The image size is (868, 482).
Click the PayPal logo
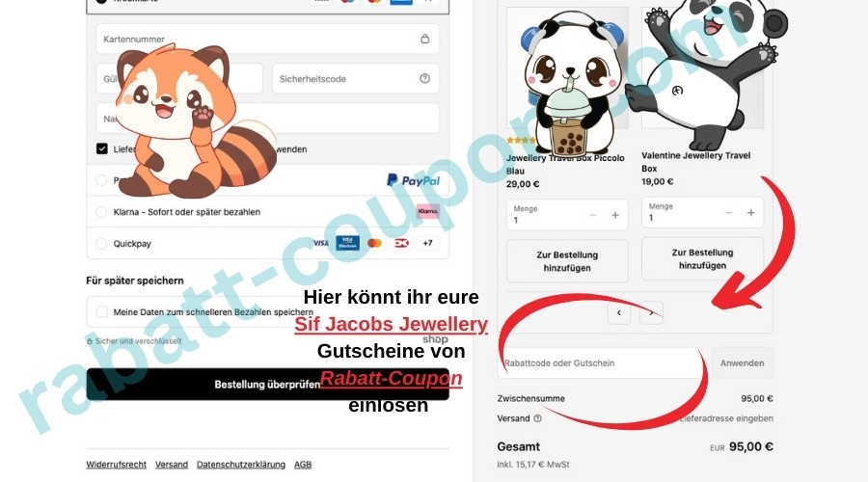(x=413, y=180)
